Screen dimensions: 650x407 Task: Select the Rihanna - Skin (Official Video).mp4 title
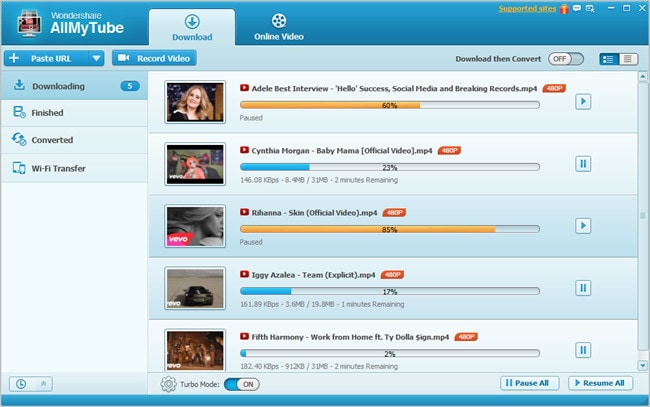coord(314,213)
